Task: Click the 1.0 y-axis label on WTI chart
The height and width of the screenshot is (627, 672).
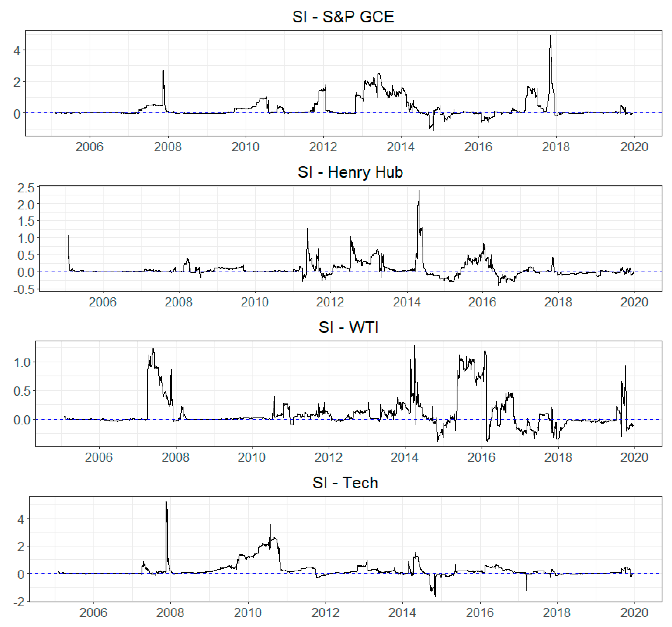Action: tap(22, 363)
